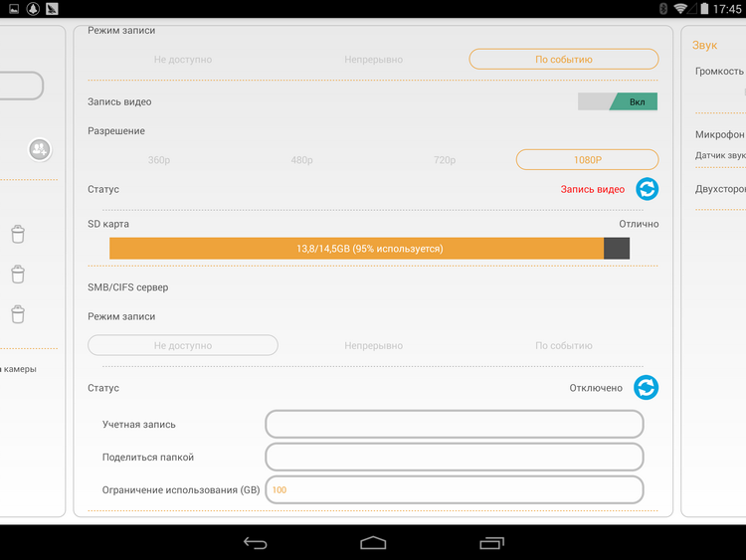Select SMB mode Не доступно
746x560 pixels.
pyautogui.click(x=183, y=345)
